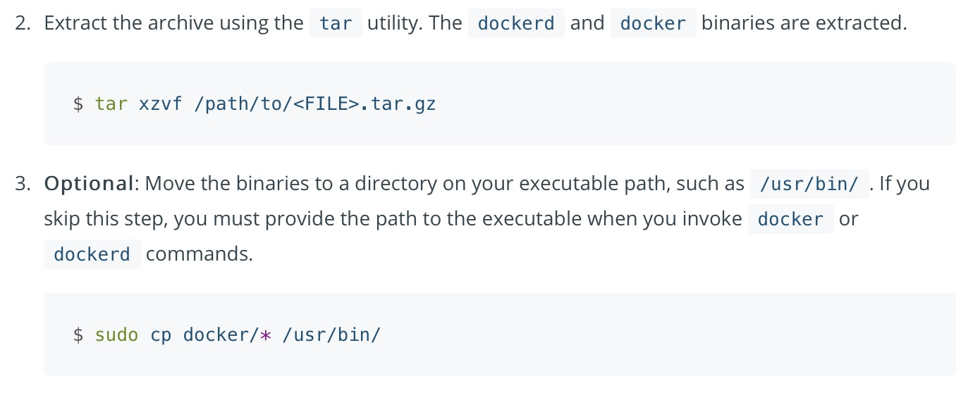The height and width of the screenshot is (393, 980).
Task: Click the "docker" inline code before "or"
Action: pos(790,219)
